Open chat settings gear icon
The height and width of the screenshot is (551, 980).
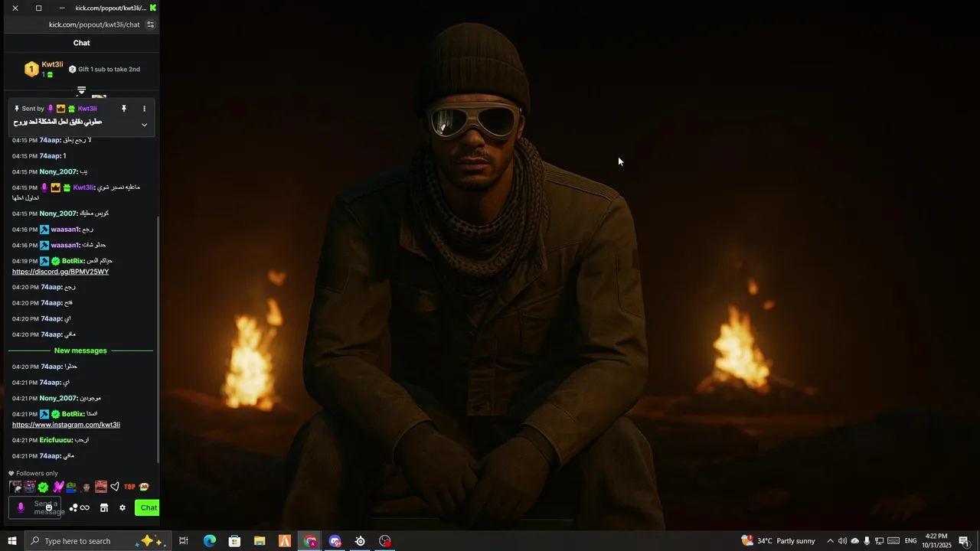point(122,507)
